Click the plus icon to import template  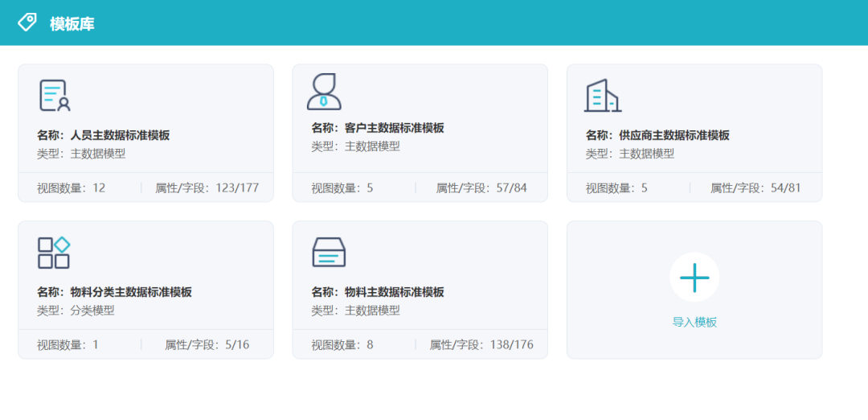[x=694, y=277]
